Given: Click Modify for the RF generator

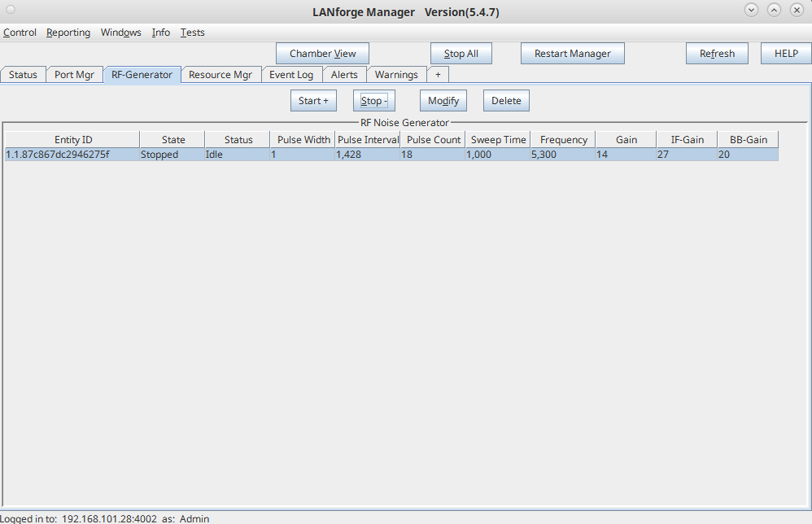Looking at the screenshot, I should (443, 101).
